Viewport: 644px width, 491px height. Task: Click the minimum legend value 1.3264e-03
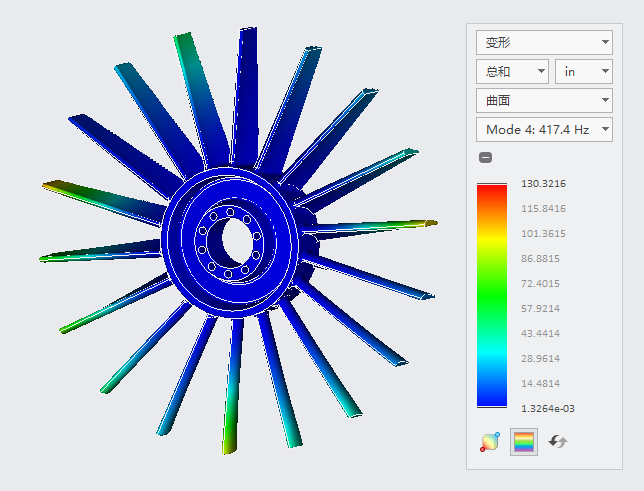[547, 408]
